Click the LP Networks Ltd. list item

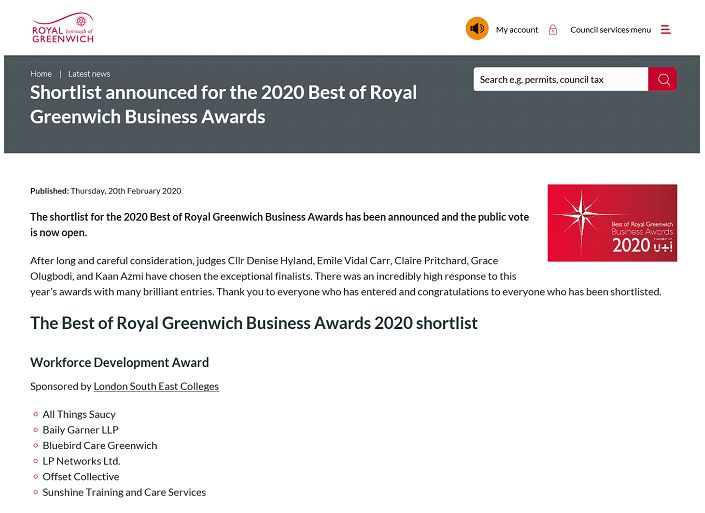click(x=81, y=461)
